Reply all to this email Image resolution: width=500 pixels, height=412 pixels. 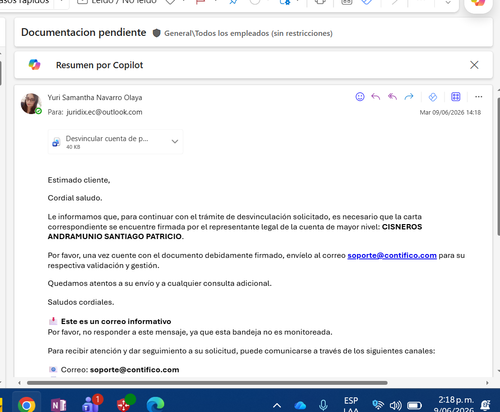click(392, 97)
